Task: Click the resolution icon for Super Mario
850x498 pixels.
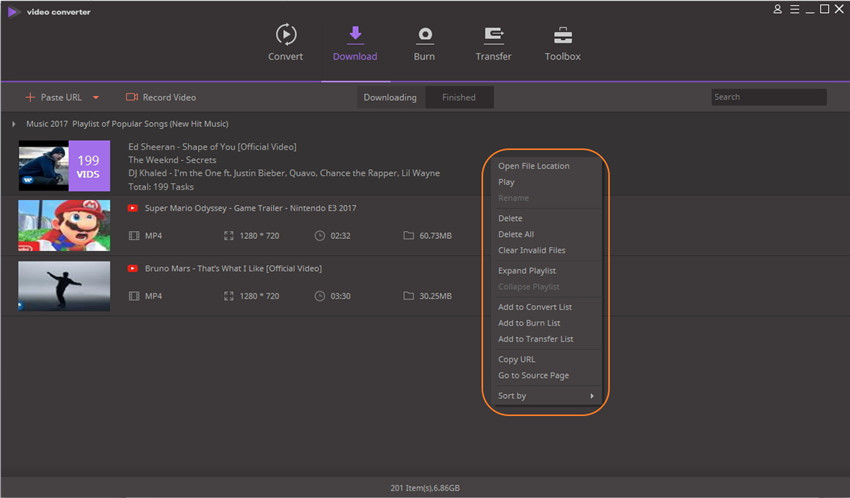Action: coord(229,236)
